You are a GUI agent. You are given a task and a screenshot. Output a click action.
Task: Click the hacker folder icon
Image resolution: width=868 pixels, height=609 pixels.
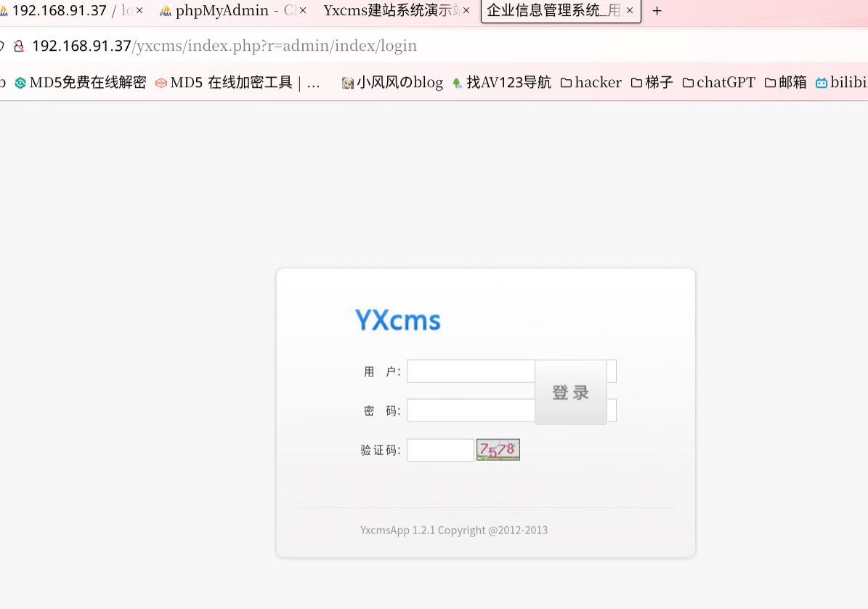click(567, 83)
